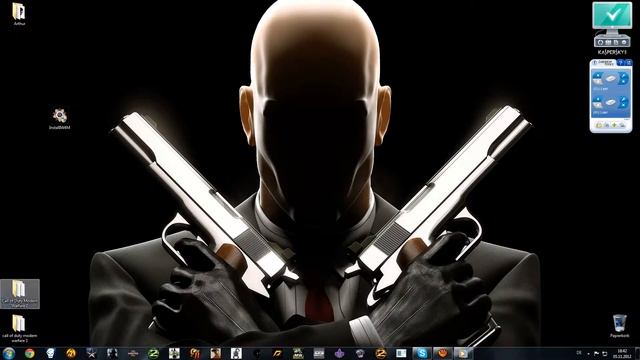Click the green Z taskbar icon
The width and height of the screenshot is (640, 360).
click(153, 353)
